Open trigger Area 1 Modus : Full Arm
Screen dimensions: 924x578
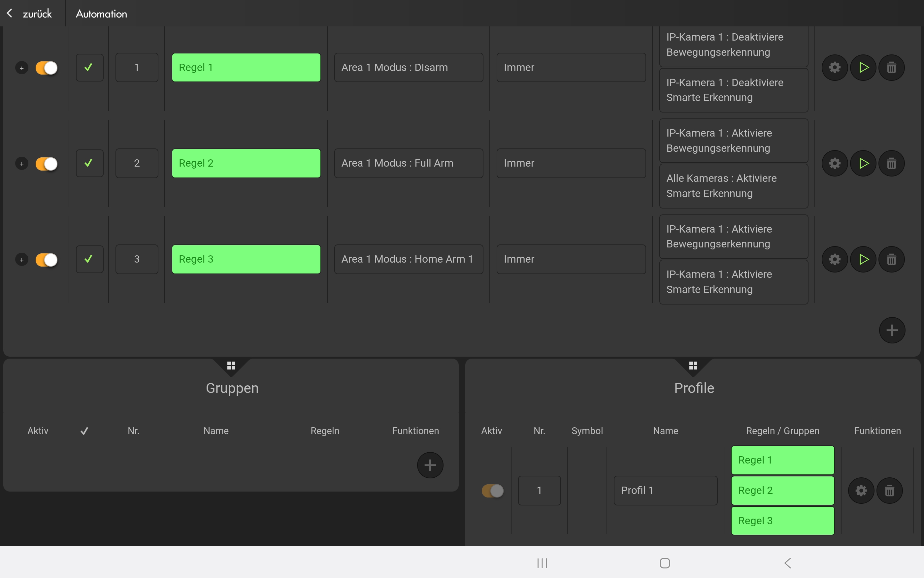coord(408,163)
